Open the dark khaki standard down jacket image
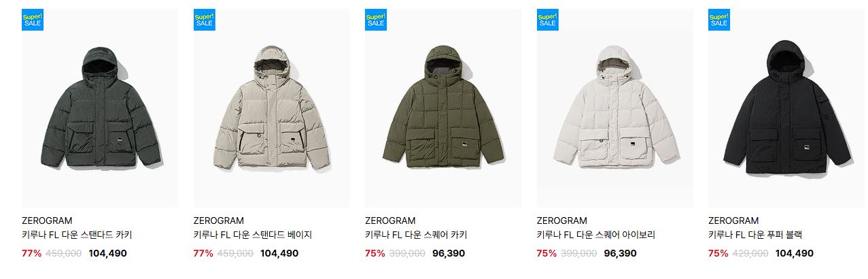The width and height of the screenshot is (868, 279). [100, 108]
